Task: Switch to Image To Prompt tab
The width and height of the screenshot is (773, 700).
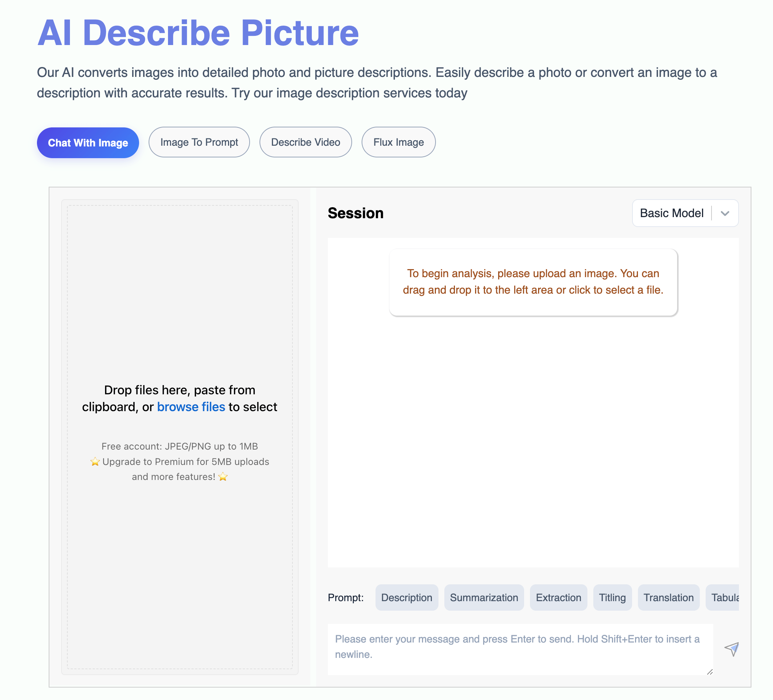Action: (x=199, y=142)
